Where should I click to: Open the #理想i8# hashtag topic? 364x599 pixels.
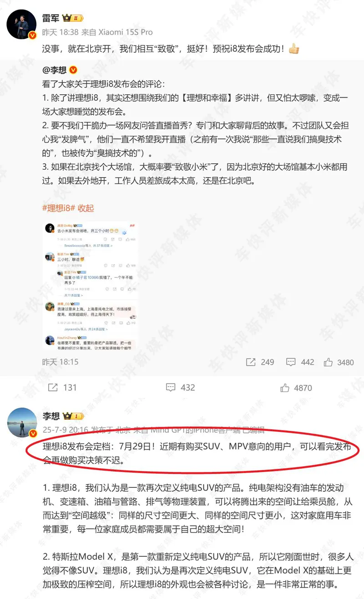point(58,208)
